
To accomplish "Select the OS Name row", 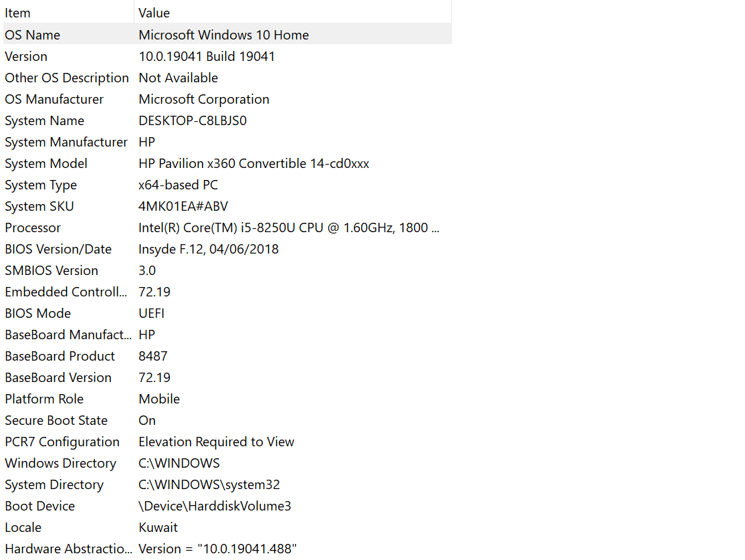I will (227, 34).
